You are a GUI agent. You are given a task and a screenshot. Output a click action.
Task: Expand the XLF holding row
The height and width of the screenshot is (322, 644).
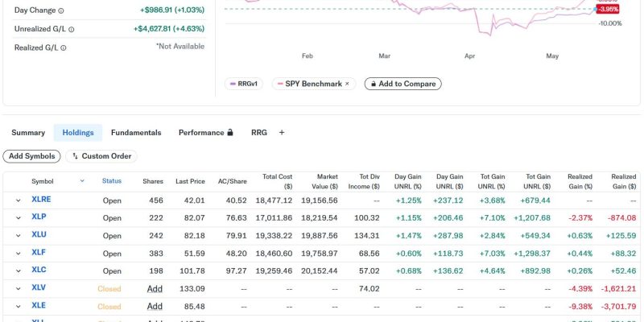[x=18, y=254]
